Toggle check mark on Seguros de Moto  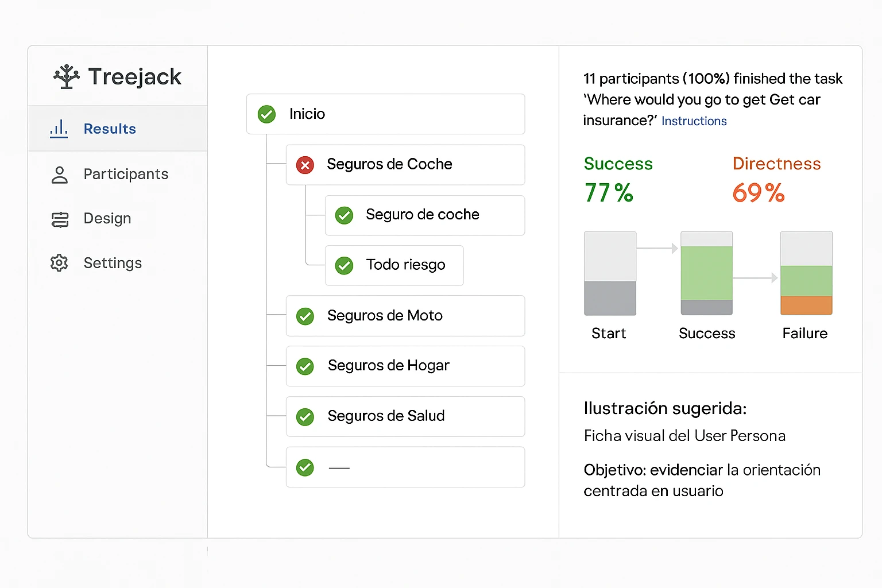[305, 316]
